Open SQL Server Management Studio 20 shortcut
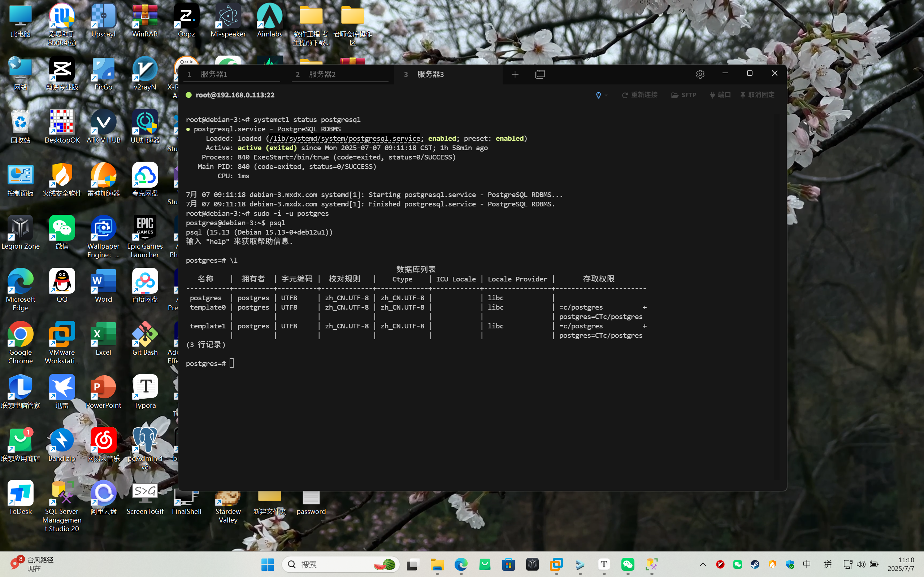 tap(62, 507)
